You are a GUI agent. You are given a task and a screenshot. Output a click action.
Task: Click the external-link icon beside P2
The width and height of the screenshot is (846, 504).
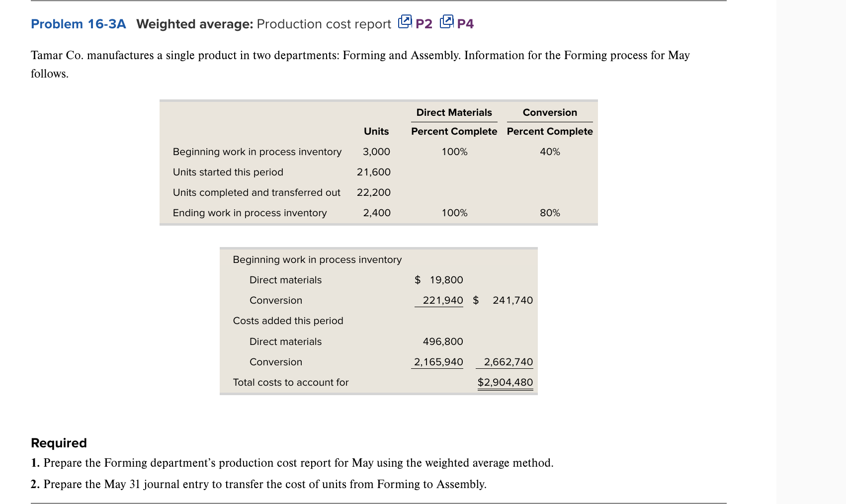coord(406,21)
